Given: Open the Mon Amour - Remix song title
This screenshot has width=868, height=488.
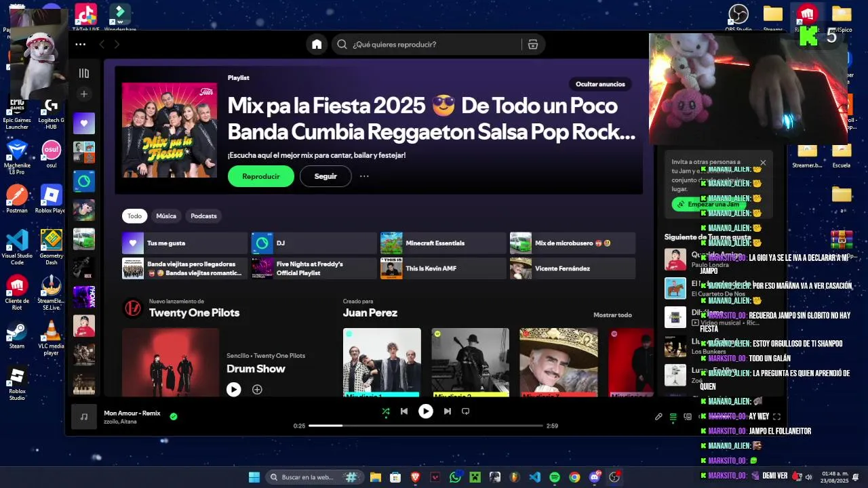Looking at the screenshot, I should [x=132, y=413].
